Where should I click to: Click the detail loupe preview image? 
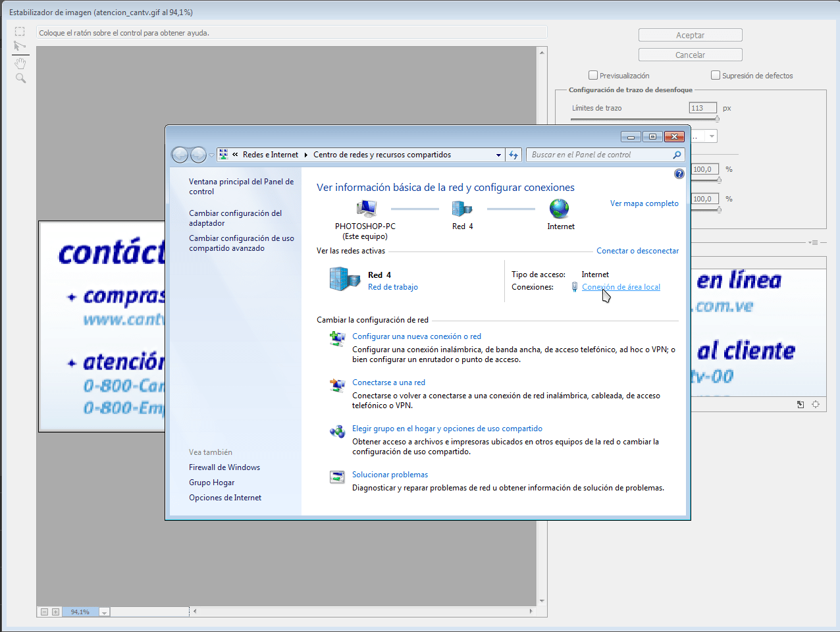coord(758,332)
